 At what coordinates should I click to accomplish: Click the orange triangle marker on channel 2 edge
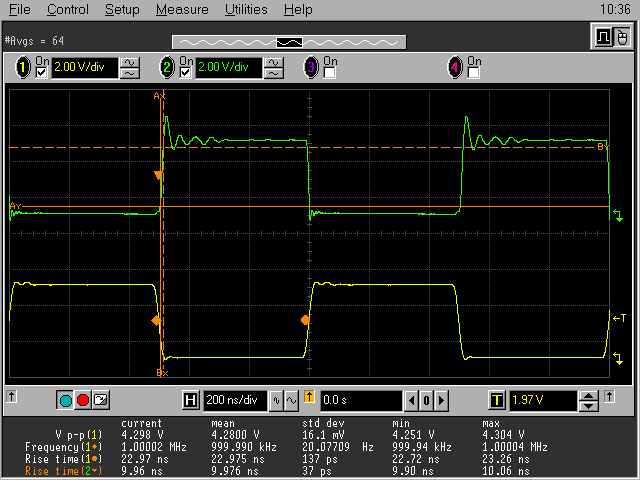click(x=158, y=176)
